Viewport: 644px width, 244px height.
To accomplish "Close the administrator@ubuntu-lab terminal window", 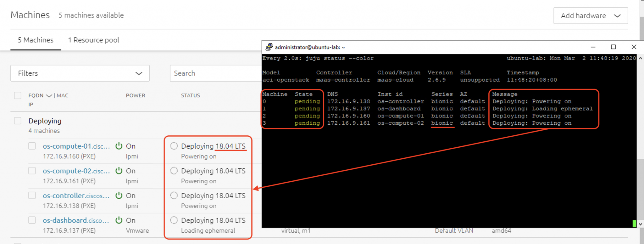I will pos(634,47).
